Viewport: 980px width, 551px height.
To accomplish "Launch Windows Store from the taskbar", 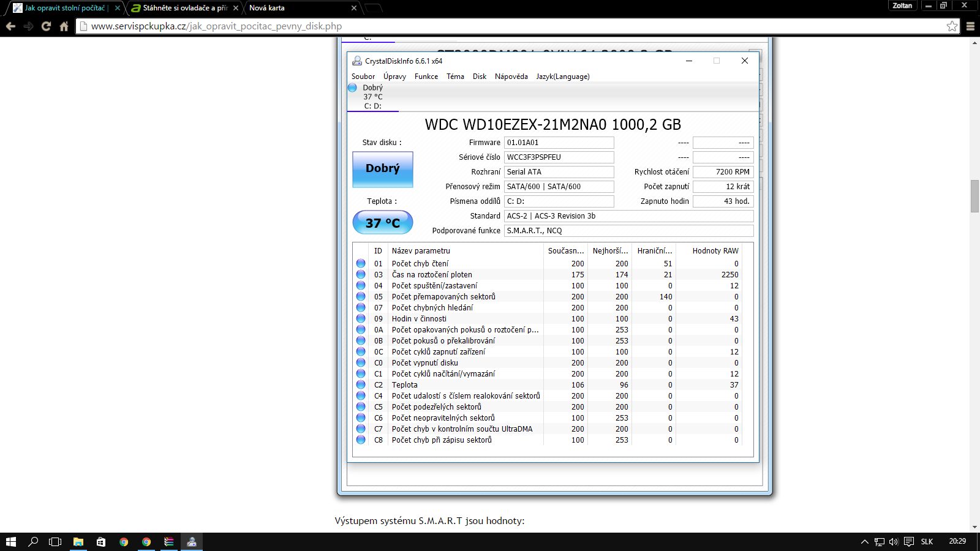I will pos(101,542).
